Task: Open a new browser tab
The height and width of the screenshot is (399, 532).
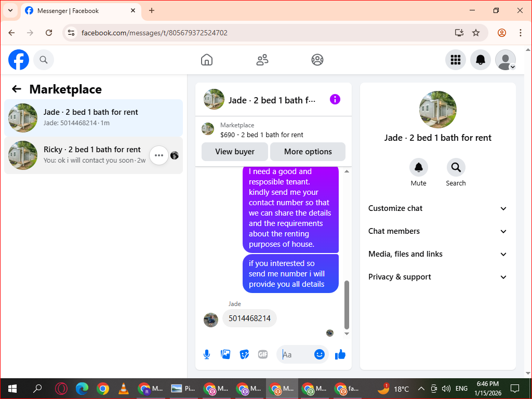Action: [x=152, y=10]
